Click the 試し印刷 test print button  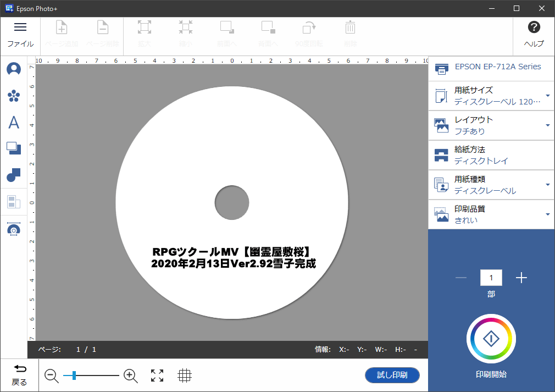coord(392,375)
